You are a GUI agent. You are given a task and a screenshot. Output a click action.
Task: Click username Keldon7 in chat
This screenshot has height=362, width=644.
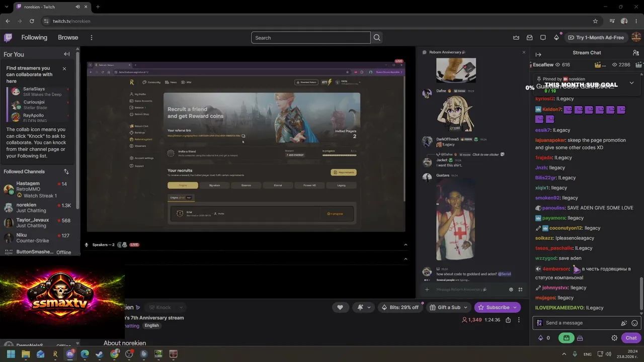552,109
